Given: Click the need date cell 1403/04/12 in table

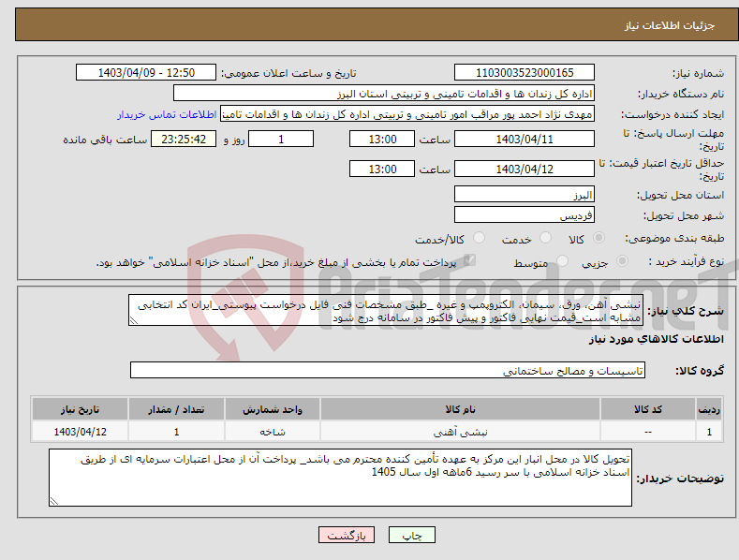Looking at the screenshot, I should pos(81,432).
